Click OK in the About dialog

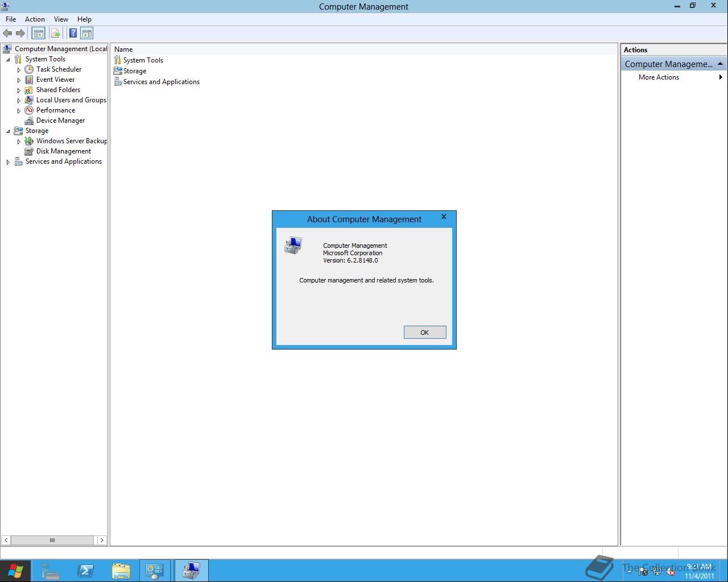click(425, 332)
